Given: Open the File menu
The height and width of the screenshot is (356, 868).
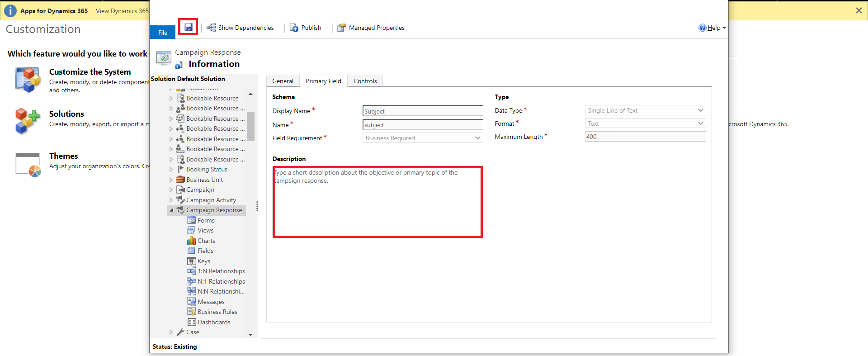Looking at the screenshot, I should click(x=163, y=33).
